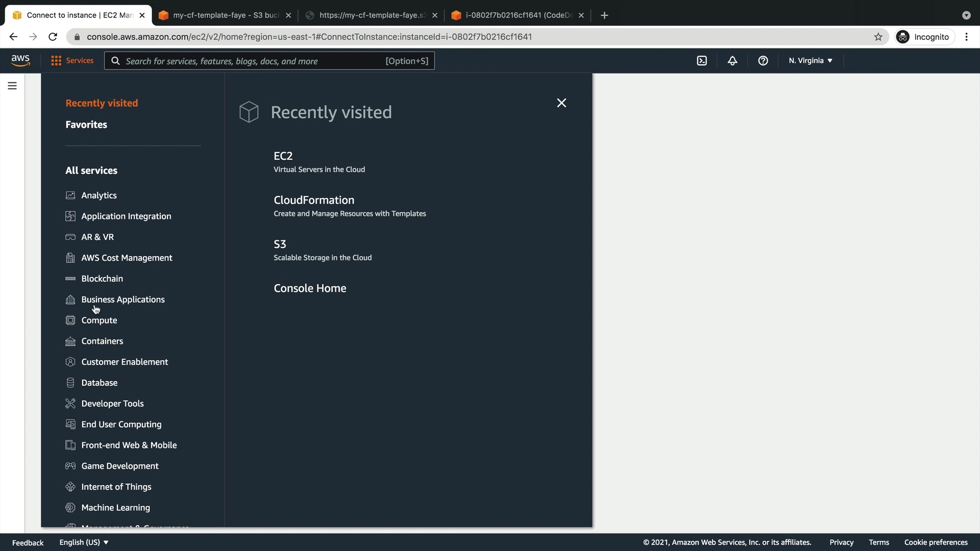Open EC2 from recently visited

click(x=283, y=156)
